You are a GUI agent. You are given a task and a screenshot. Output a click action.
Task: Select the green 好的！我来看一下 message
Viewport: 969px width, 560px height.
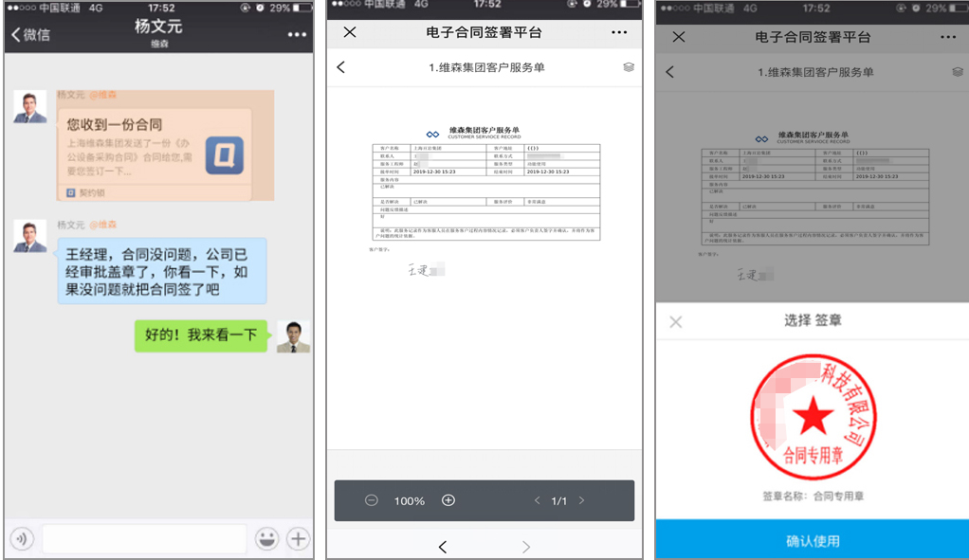[x=201, y=335]
